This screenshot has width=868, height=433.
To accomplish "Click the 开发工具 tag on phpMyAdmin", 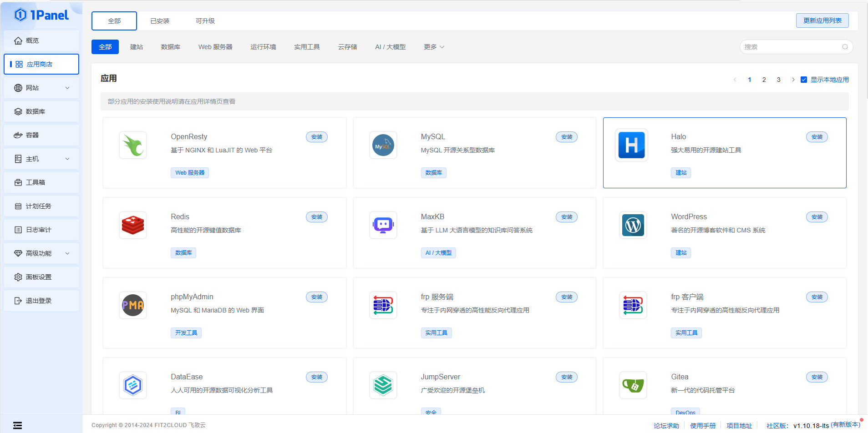I will (186, 333).
